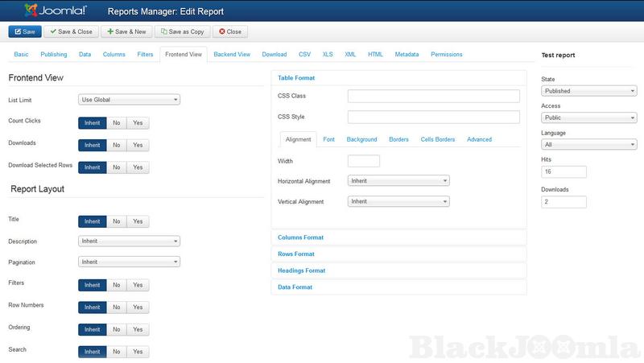Click the blue Save button

tap(23, 32)
